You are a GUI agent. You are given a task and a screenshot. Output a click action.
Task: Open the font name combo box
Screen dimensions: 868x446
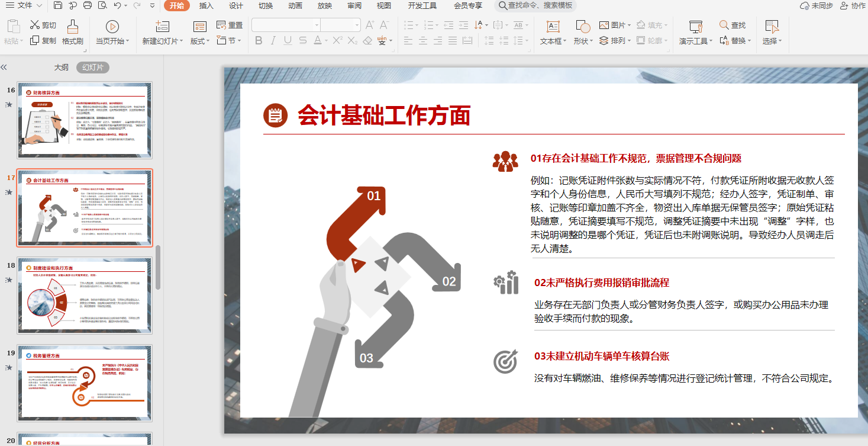coord(286,25)
